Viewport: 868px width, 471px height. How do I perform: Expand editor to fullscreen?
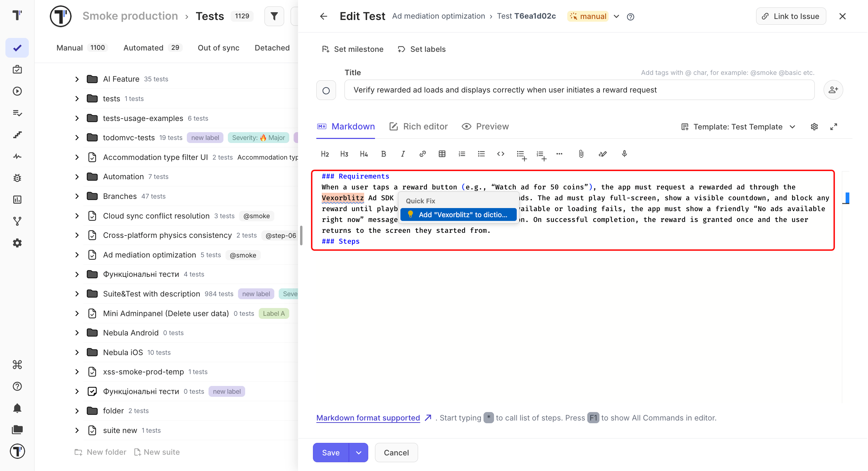pos(834,127)
